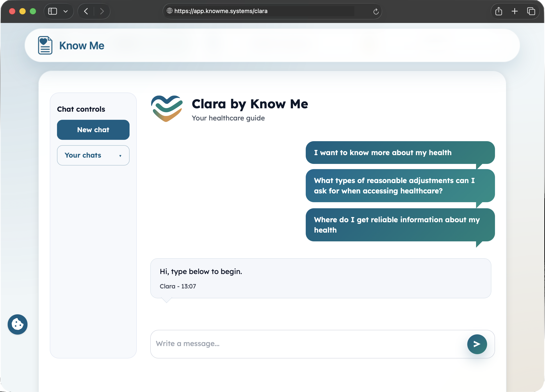This screenshot has height=392, width=545.
Task: Click the Write a message input field
Action: [x=308, y=344]
